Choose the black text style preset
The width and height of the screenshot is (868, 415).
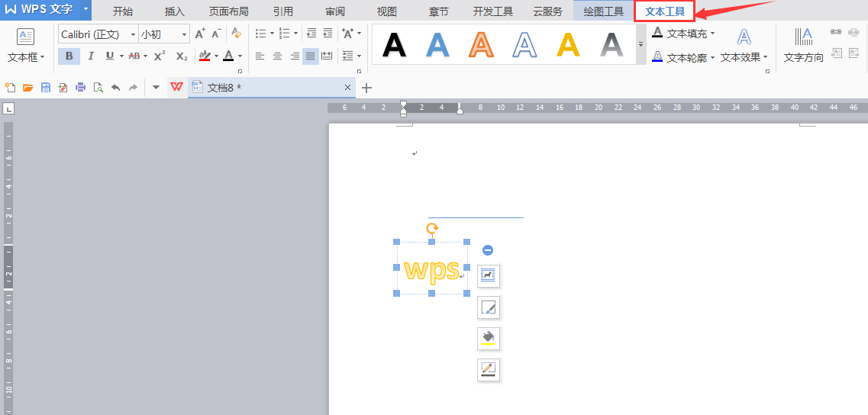(x=395, y=45)
